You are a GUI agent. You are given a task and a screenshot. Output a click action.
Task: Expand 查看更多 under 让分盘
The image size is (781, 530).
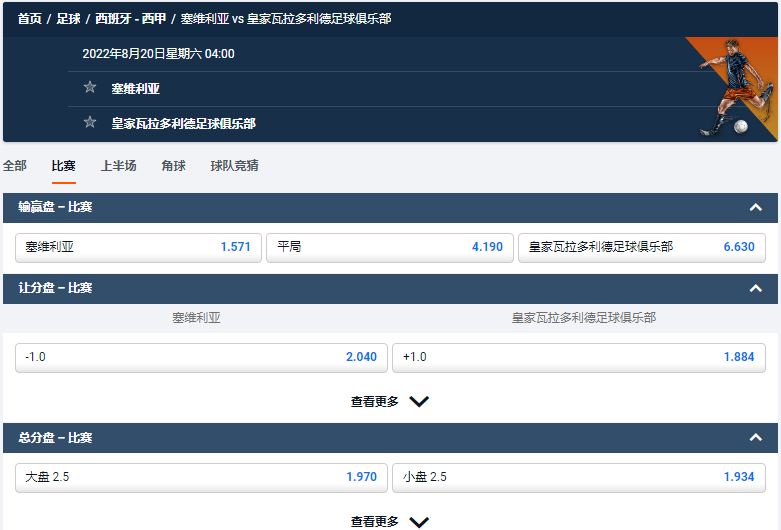(390, 401)
